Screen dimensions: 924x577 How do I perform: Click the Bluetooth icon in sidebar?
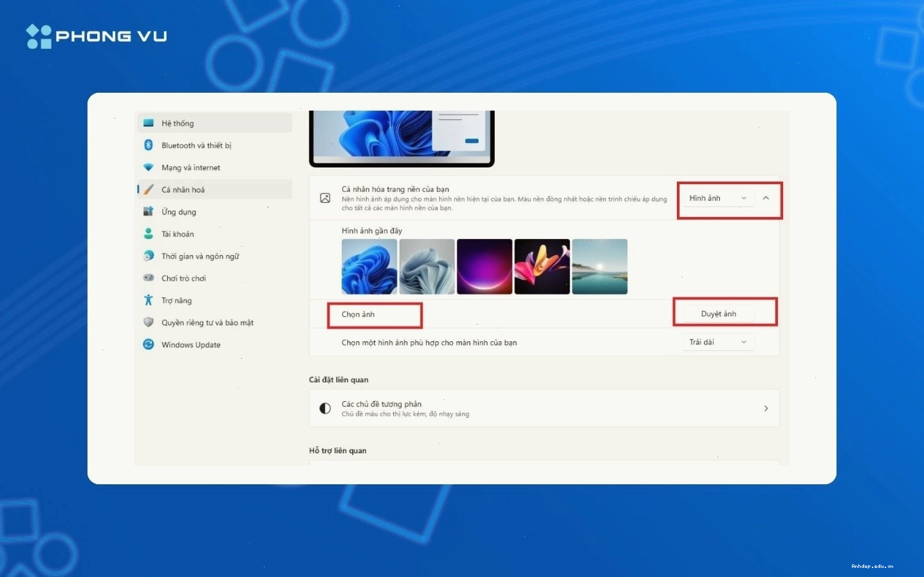point(149,145)
